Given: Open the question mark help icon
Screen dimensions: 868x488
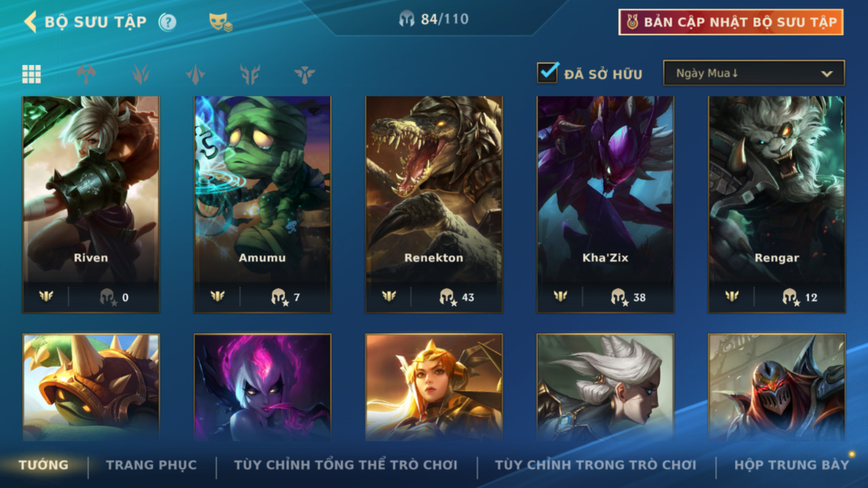Looking at the screenshot, I should point(167,22).
